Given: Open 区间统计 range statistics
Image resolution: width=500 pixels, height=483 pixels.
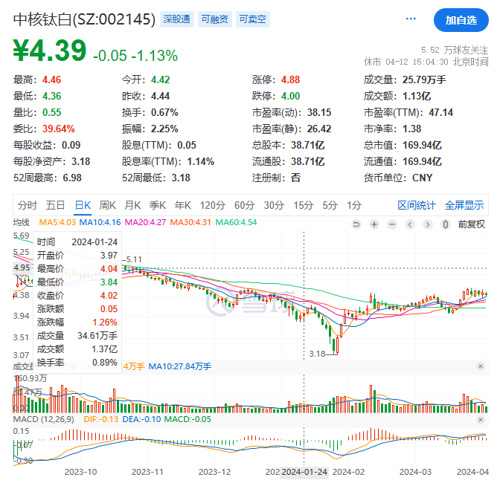Looking at the screenshot, I should pos(417,205).
